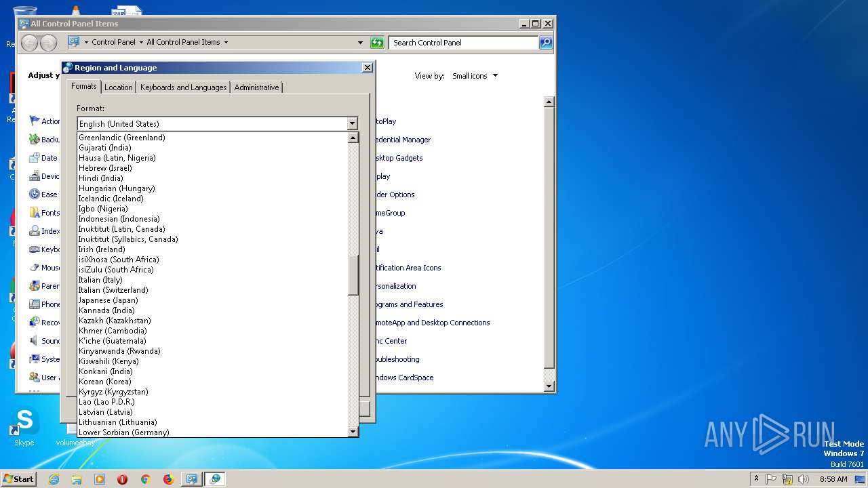Refresh the Control Panel address bar
The height and width of the screenshot is (488, 868).
[377, 43]
